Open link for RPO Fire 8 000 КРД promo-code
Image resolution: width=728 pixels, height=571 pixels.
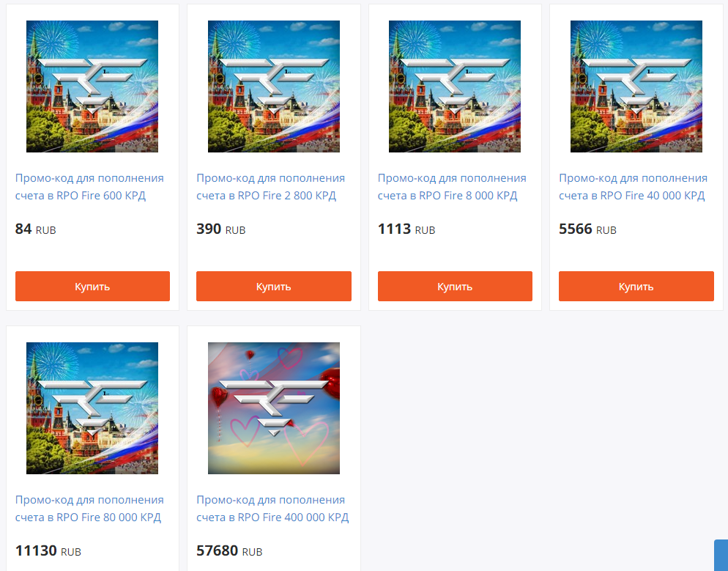coord(452,187)
